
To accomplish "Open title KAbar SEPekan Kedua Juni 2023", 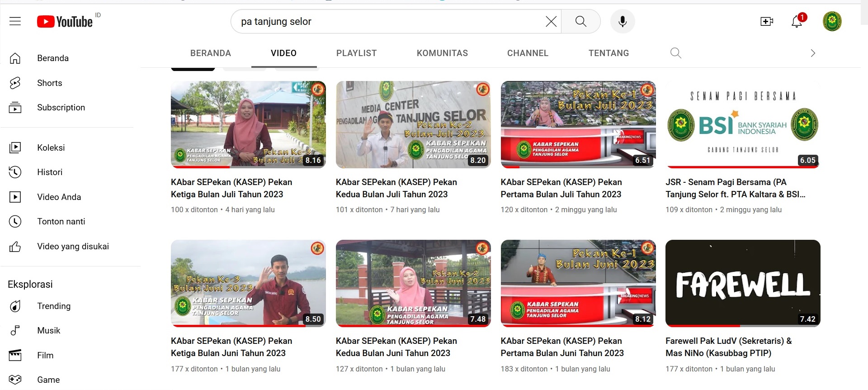I will (x=396, y=347).
